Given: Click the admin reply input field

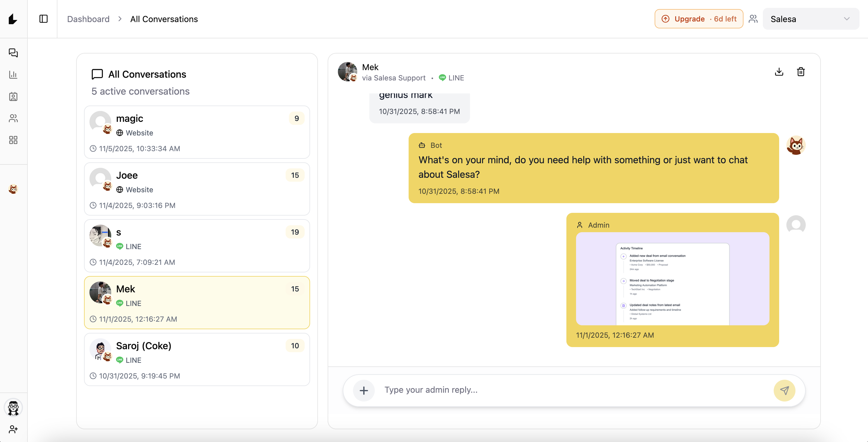Looking at the screenshot, I should click(539, 390).
